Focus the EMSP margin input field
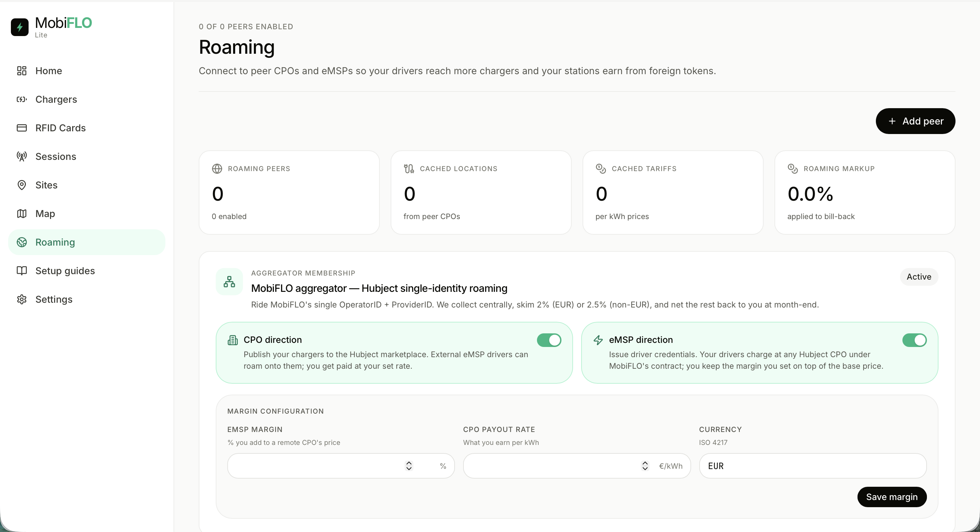 click(341, 466)
